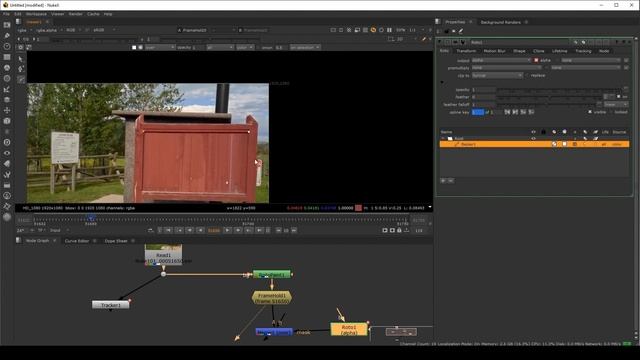Open the Color nodes toolbar menu
This screenshot has height=360, width=640.
click(7, 68)
